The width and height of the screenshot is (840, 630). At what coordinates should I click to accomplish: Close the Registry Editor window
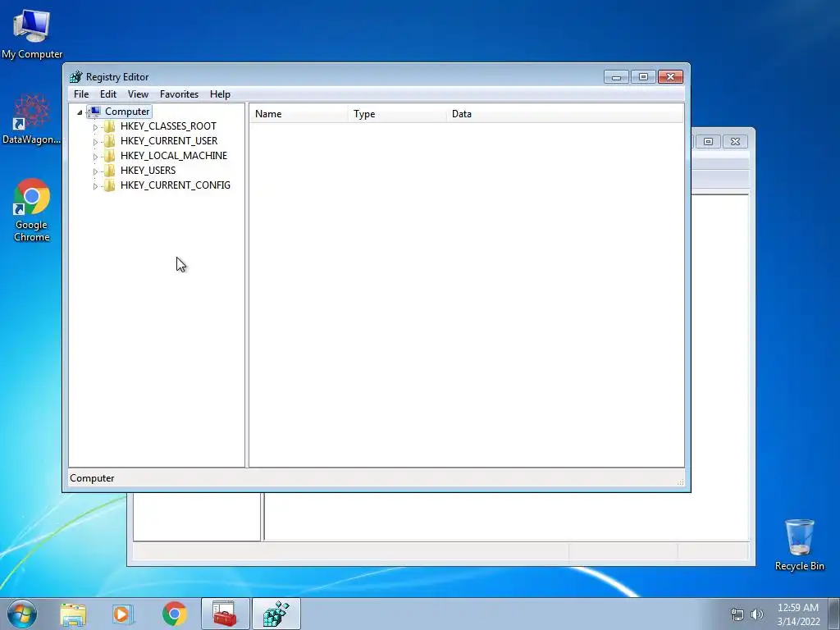670,77
